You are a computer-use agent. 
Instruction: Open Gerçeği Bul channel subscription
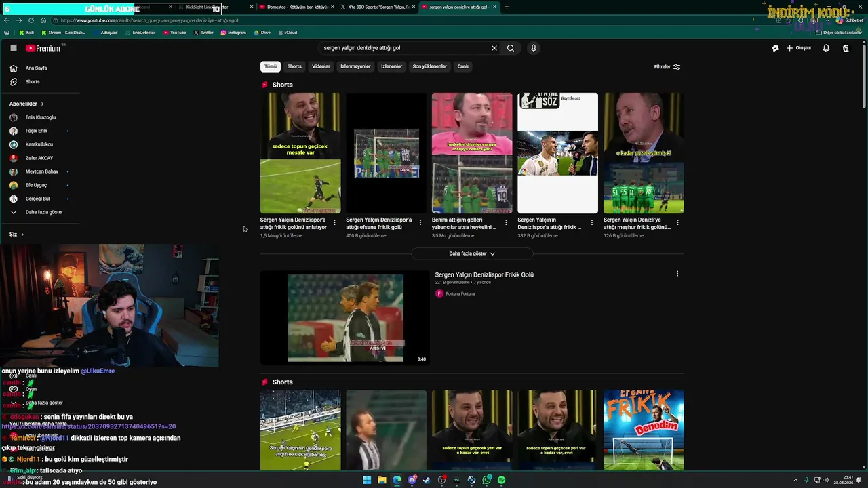(x=37, y=199)
